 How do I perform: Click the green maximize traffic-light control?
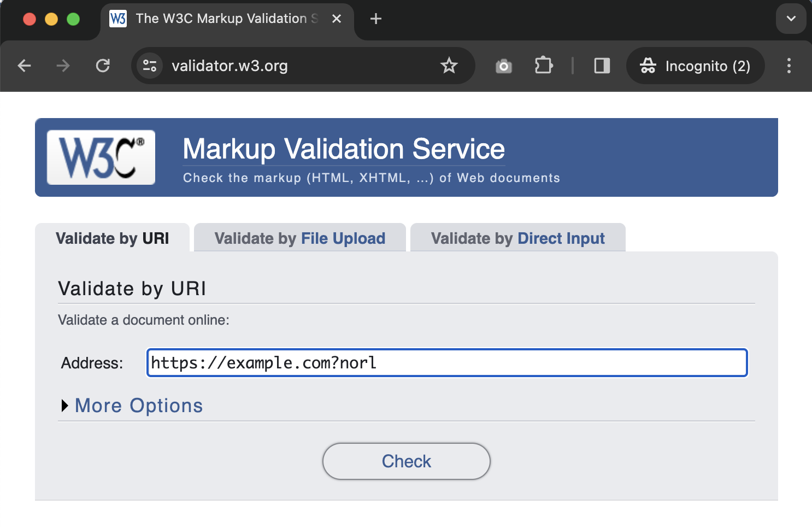(73, 18)
